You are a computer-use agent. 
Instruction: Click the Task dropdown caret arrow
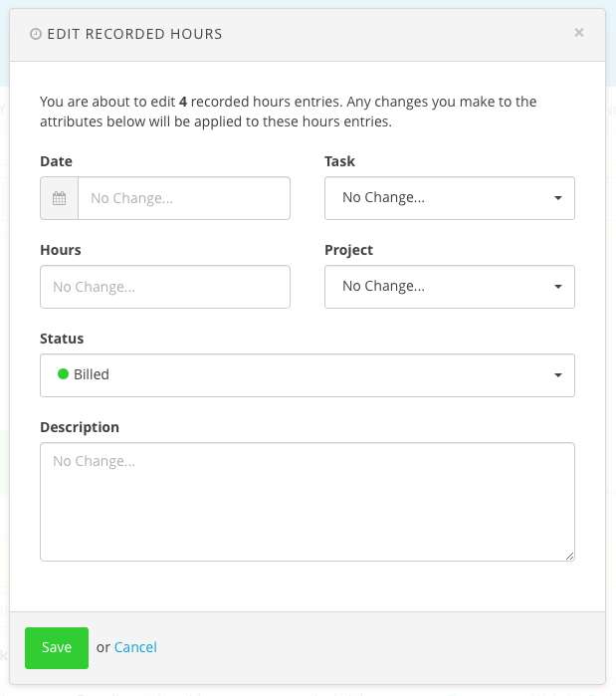(x=558, y=198)
